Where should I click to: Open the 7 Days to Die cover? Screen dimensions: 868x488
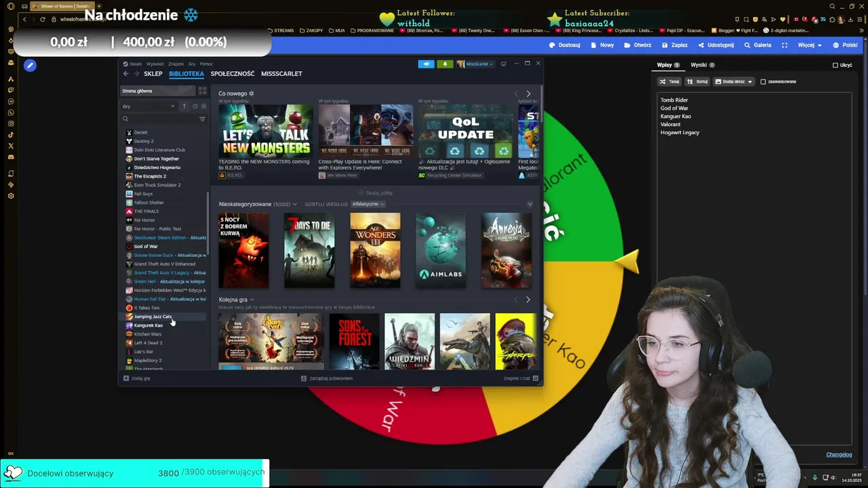[309, 251]
